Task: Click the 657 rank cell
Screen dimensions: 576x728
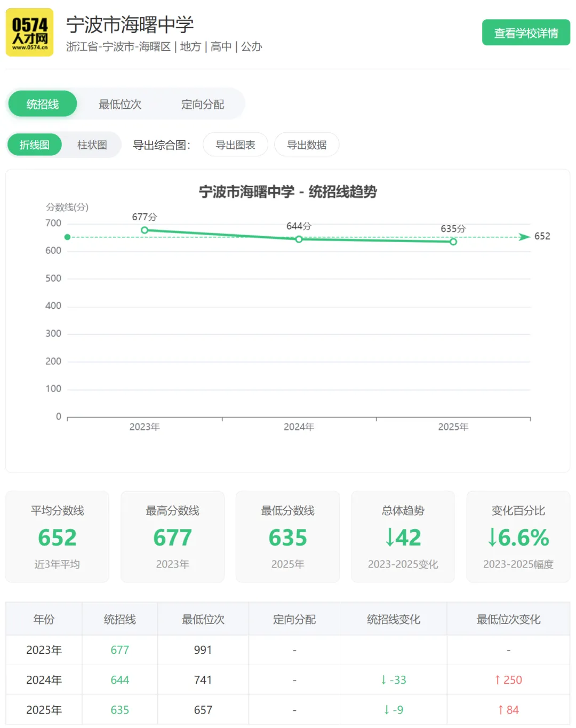Action: (203, 710)
